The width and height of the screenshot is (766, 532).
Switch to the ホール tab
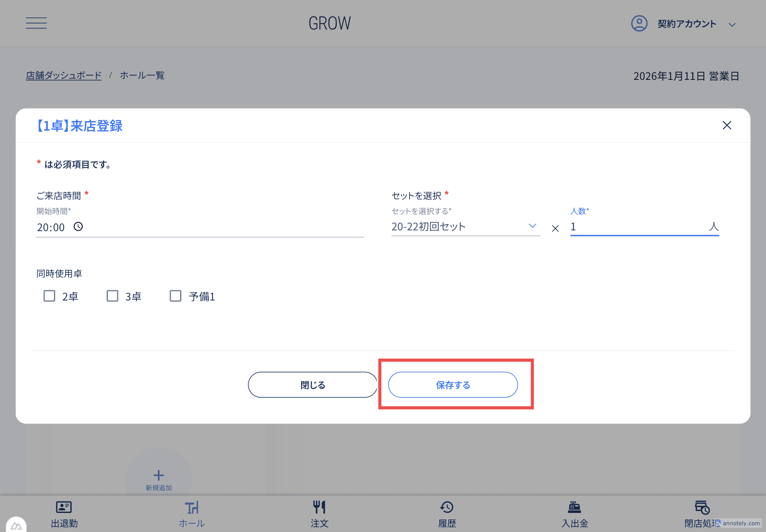191,514
